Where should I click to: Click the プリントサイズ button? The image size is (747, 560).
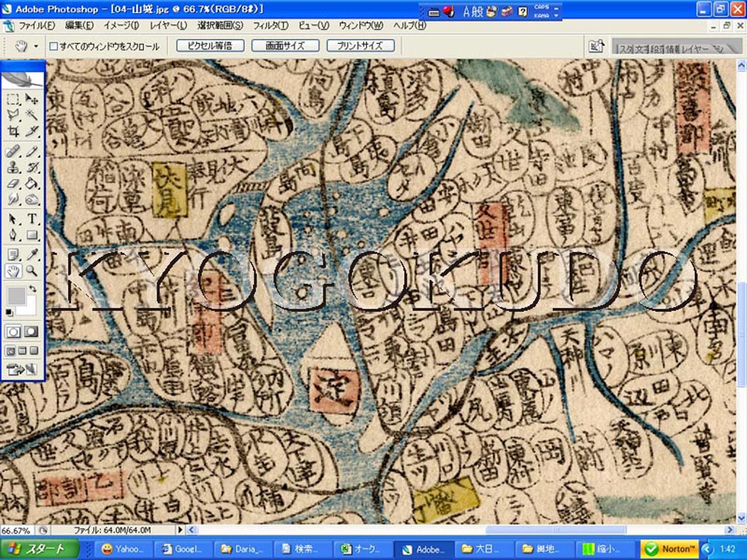click(360, 46)
